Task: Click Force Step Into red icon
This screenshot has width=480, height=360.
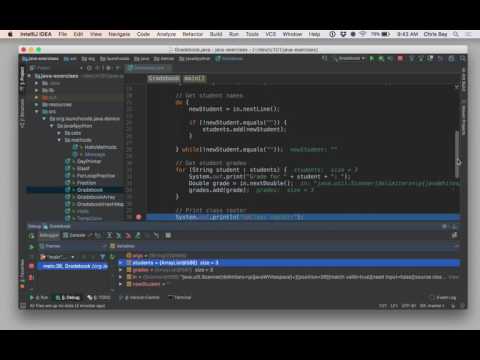Action: pyautogui.click(x=128, y=236)
